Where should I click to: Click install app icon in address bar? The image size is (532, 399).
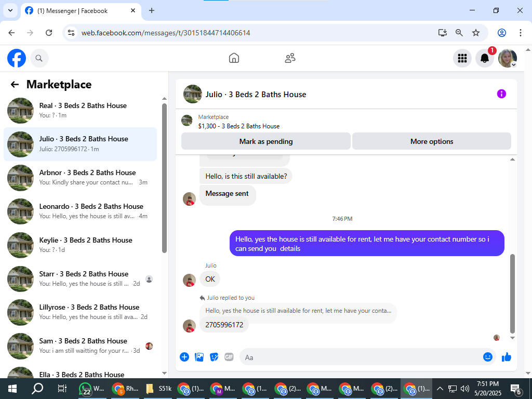pyautogui.click(x=443, y=33)
